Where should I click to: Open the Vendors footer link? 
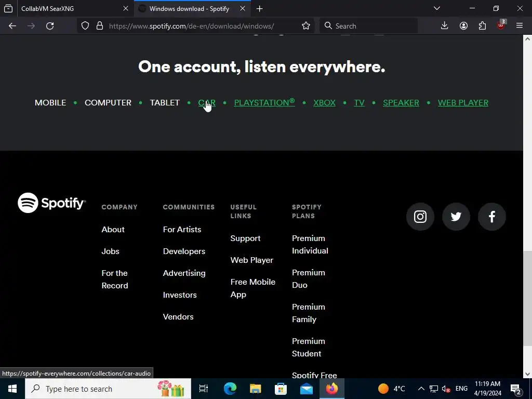tap(178, 316)
